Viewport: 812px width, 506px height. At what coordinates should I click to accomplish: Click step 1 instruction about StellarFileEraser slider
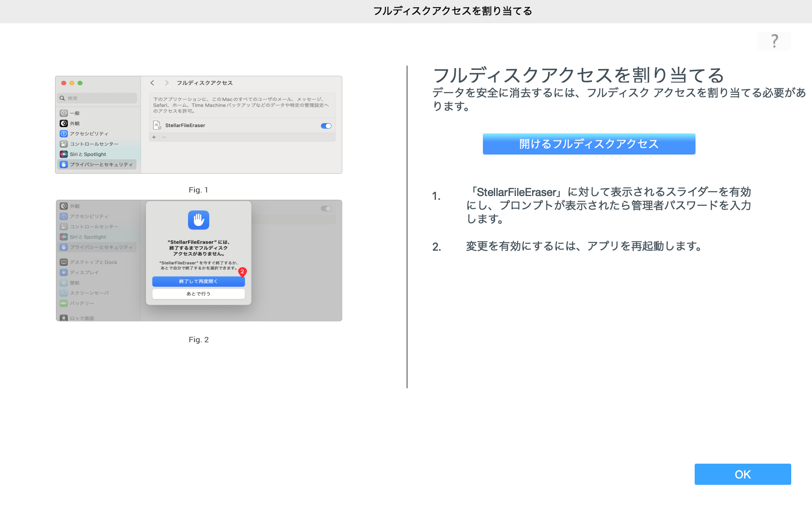coord(608,205)
